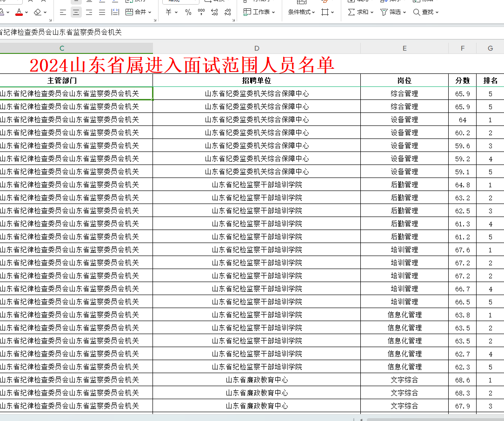The image size is (504, 421).
Task: Expand the 合并 merge cells dropdown
Action: coord(150,13)
